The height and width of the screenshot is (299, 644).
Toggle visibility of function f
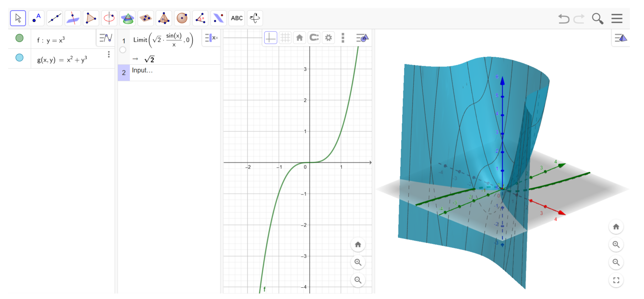coord(19,38)
